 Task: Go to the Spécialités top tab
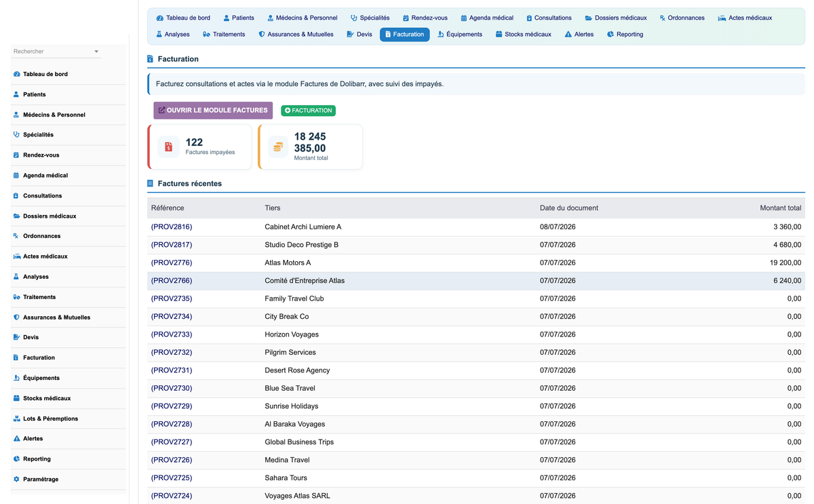[370, 18]
